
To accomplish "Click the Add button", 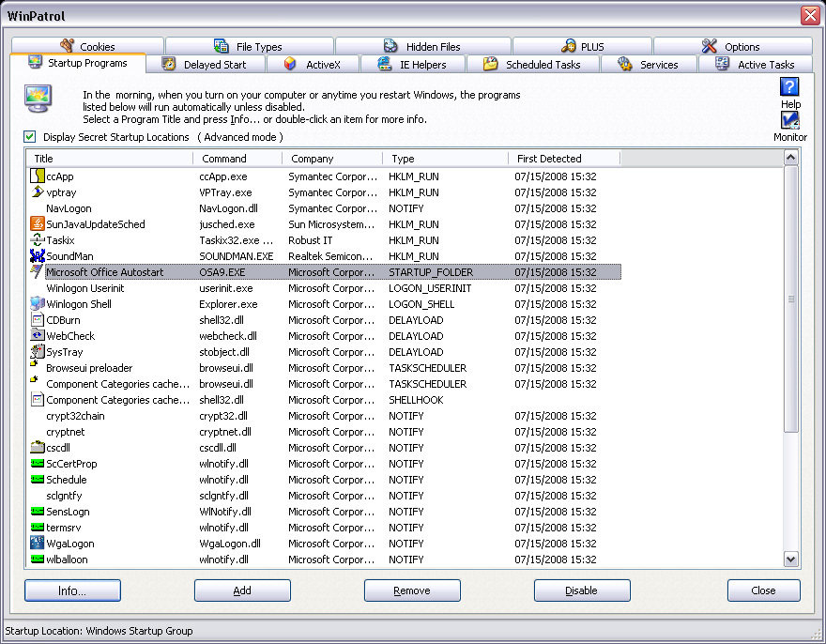I will pyautogui.click(x=242, y=590).
